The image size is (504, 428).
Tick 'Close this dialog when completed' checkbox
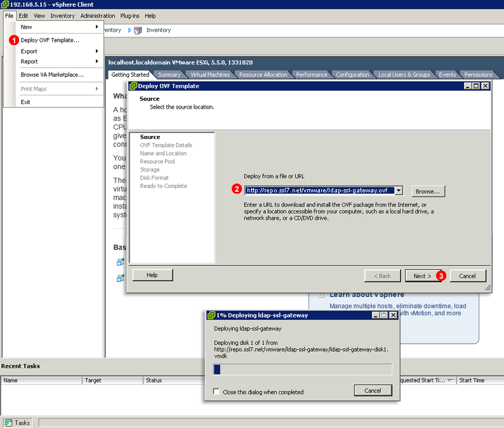tap(216, 391)
